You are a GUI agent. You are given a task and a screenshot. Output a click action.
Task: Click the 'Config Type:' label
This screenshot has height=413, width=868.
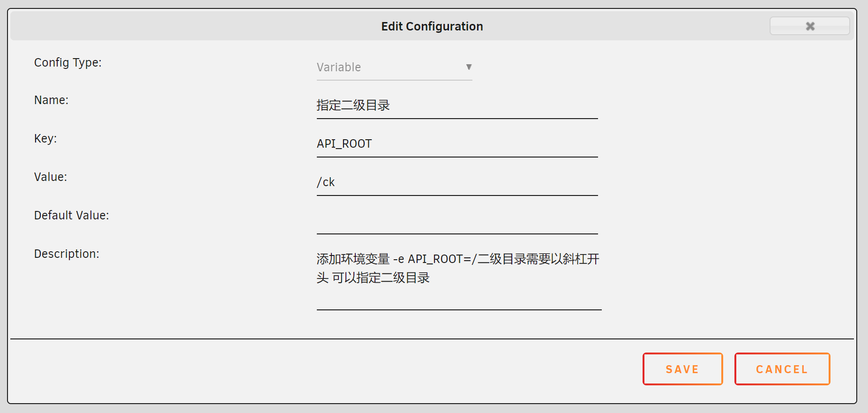pyautogui.click(x=68, y=63)
